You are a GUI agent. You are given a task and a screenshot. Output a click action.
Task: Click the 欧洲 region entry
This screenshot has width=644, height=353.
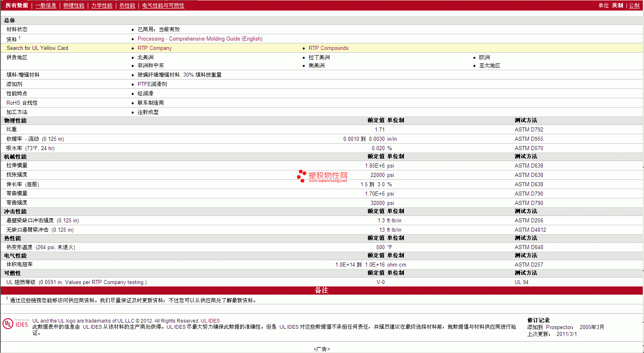(x=484, y=57)
